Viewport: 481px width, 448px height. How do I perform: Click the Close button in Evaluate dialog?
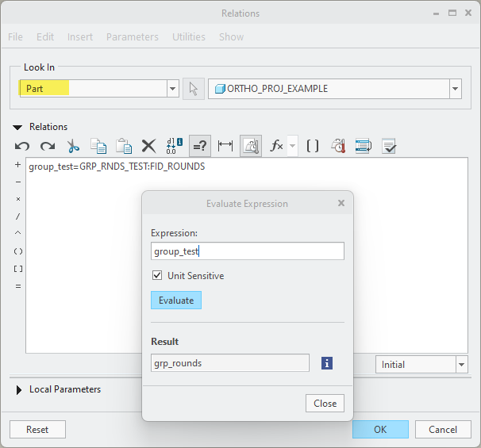point(325,403)
